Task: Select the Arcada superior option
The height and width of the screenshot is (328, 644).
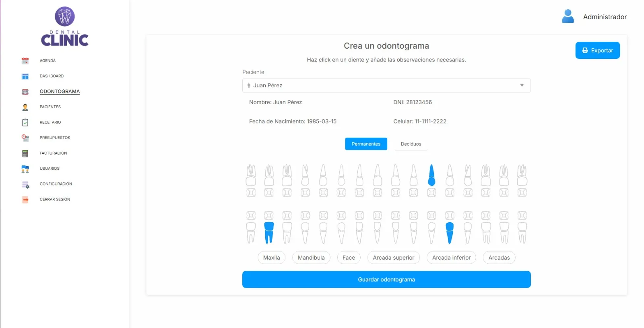Action: click(394, 258)
